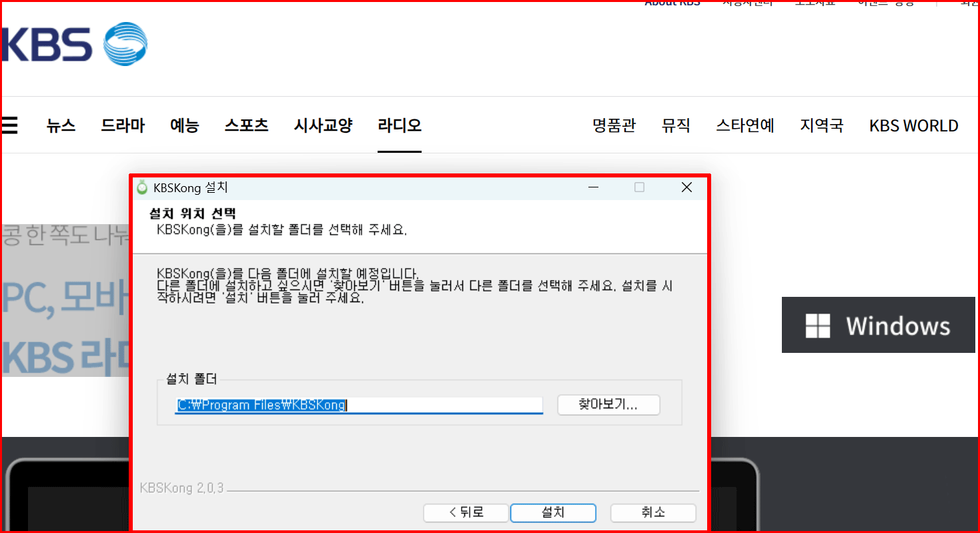Open 스타연예 section
The width and height of the screenshot is (980, 533).
(x=745, y=125)
